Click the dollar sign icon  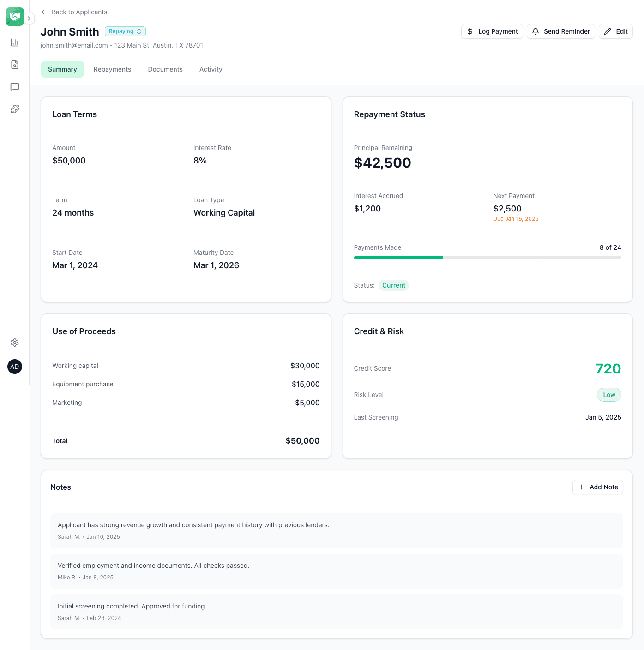tap(470, 31)
